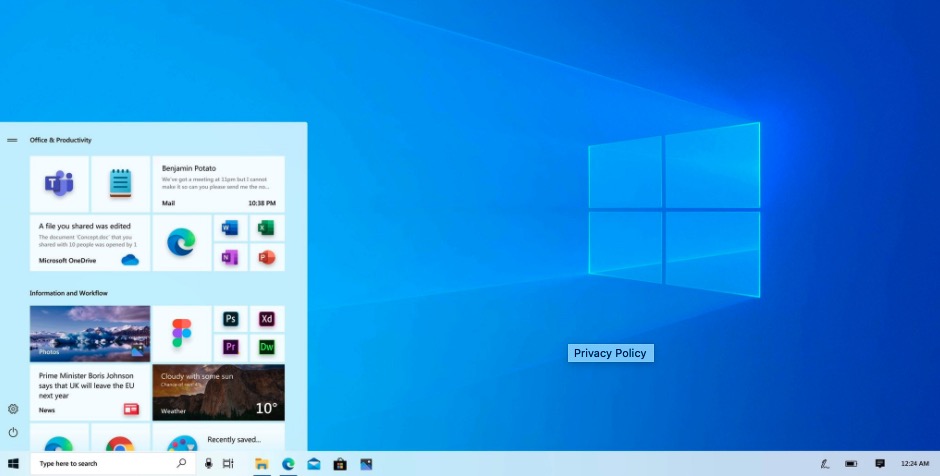Open PowerPoint tile
The height and width of the screenshot is (476, 940).
(267, 257)
